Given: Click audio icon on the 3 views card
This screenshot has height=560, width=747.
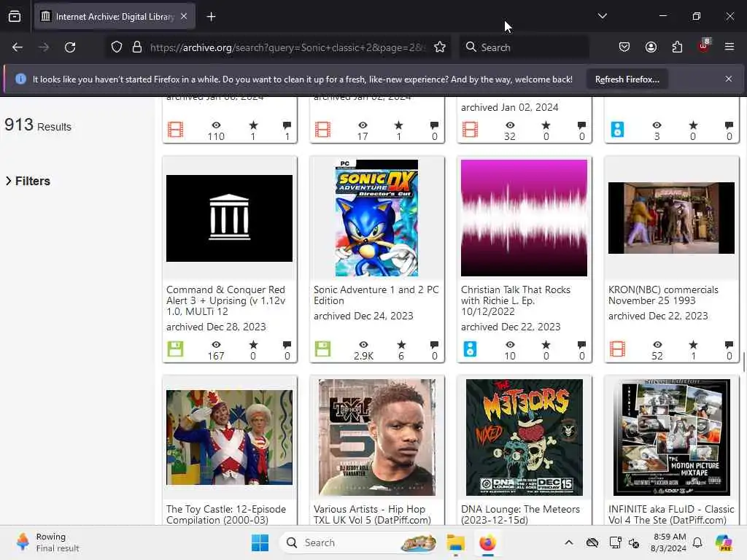Looking at the screenshot, I should tap(617, 130).
